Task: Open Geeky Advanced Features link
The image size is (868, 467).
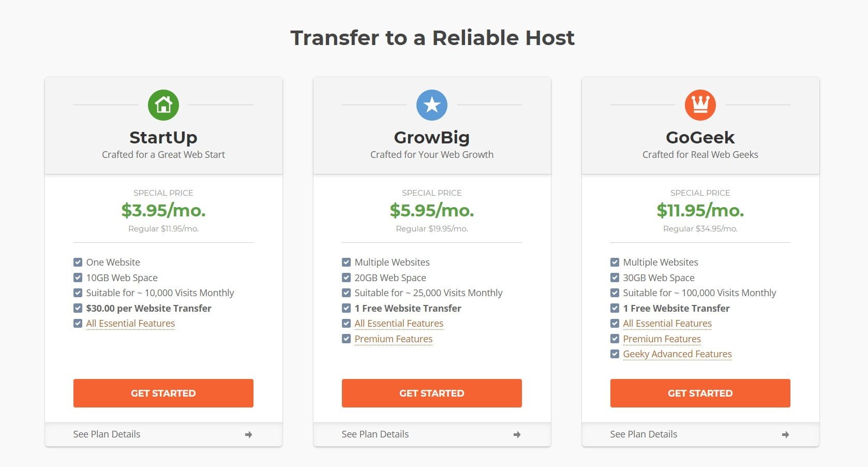Action: point(677,354)
